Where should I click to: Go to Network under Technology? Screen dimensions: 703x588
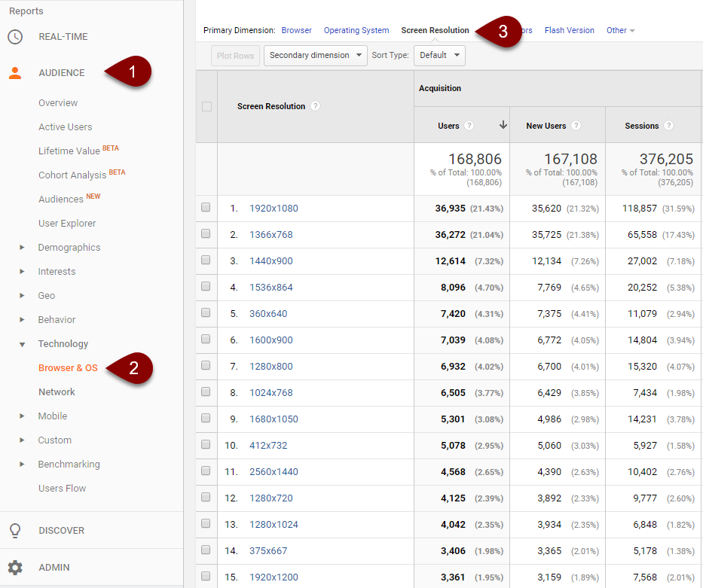click(x=57, y=392)
